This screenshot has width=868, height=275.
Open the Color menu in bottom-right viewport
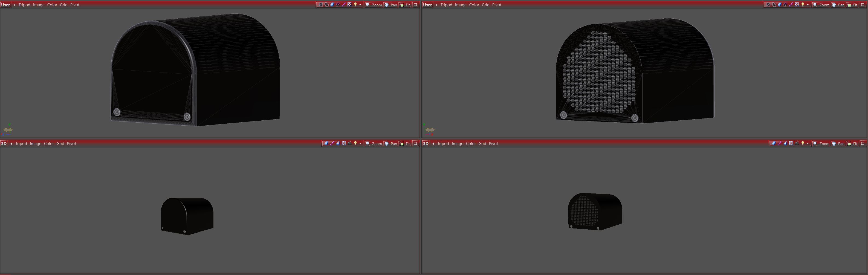tap(471, 144)
